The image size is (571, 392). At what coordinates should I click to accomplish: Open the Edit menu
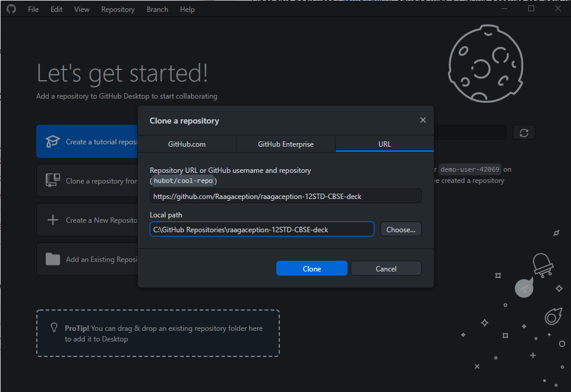(56, 10)
